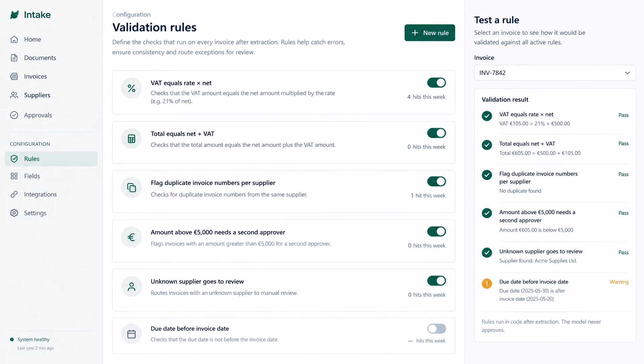Click the percent icon of VAT rule

(x=131, y=88)
